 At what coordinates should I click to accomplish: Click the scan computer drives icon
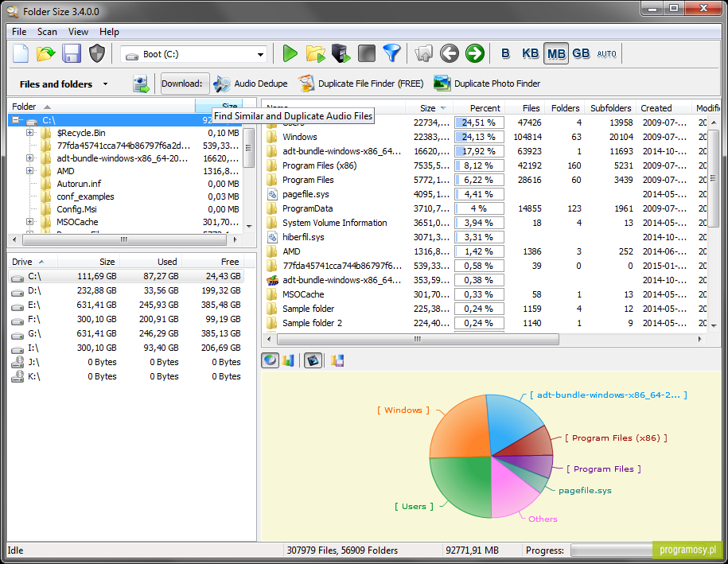[341, 54]
